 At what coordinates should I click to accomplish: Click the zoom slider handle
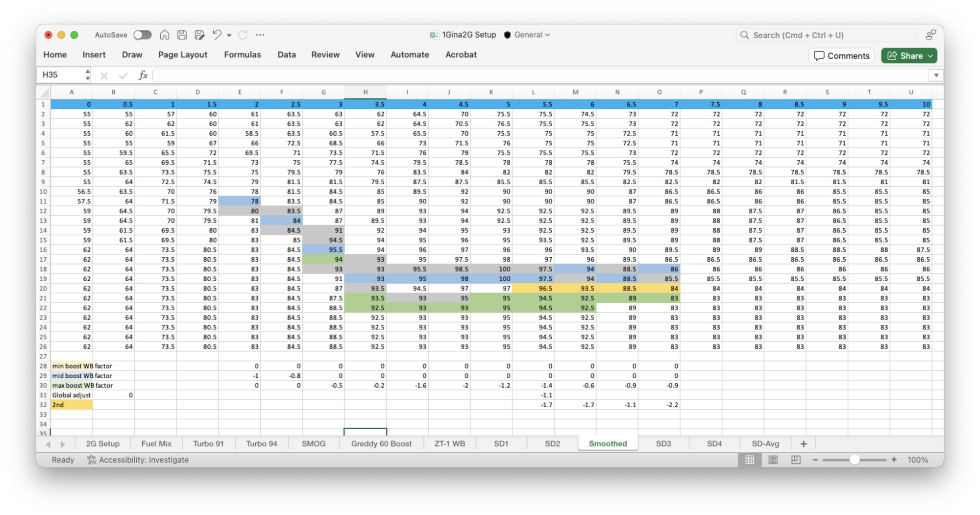click(855, 460)
